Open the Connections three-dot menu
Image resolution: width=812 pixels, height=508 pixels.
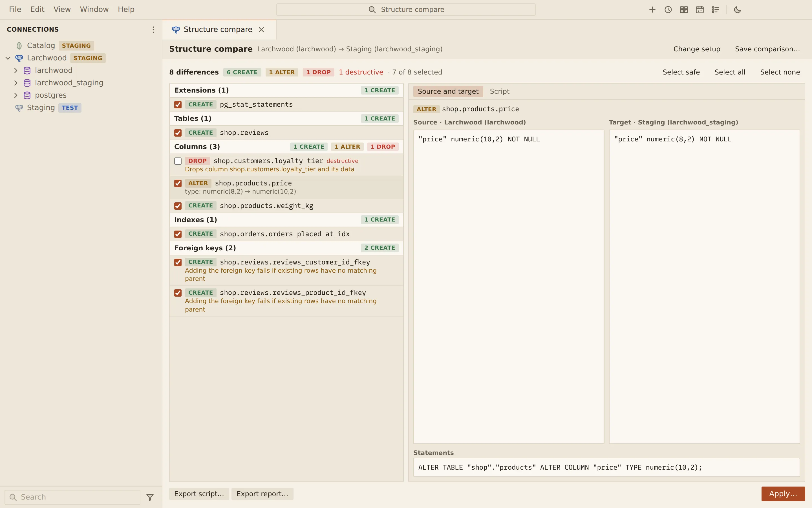point(153,30)
